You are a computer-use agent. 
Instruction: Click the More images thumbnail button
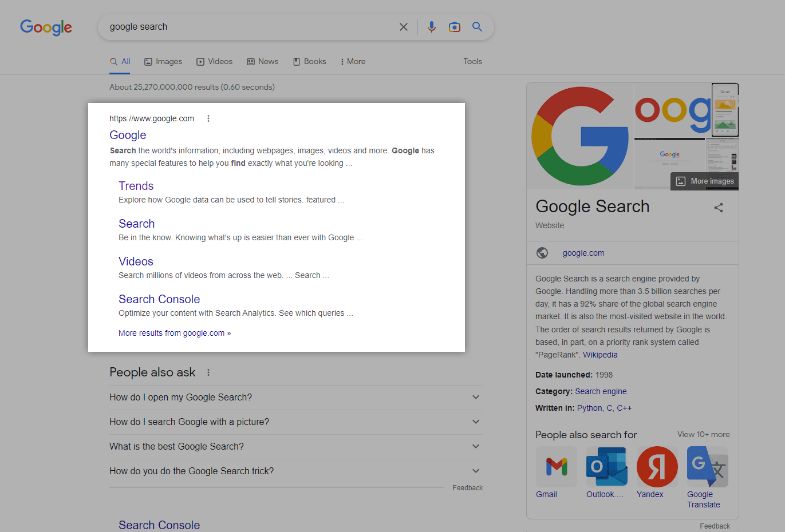[x=705, y=181]
